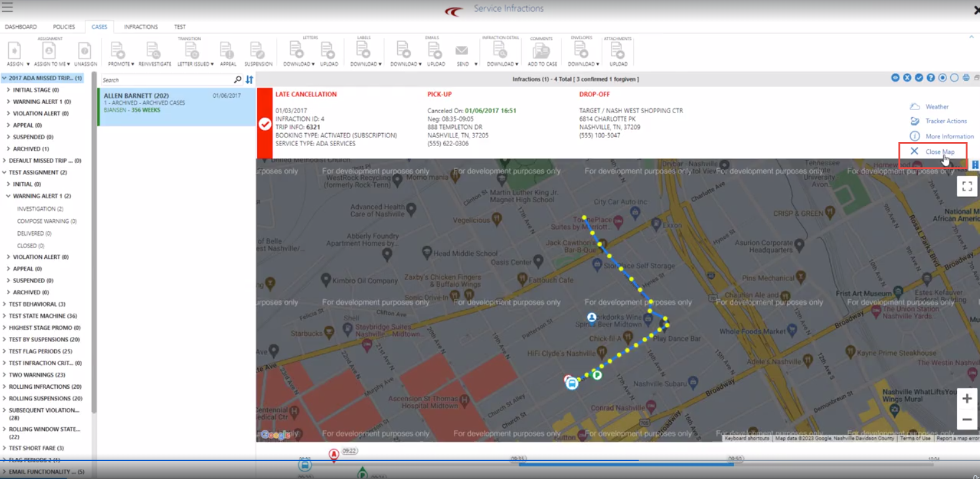Image resolution: width=980 pixels, height=479 pixels.
Task: Click the map zoom in plus button
Action: point(966,399)
